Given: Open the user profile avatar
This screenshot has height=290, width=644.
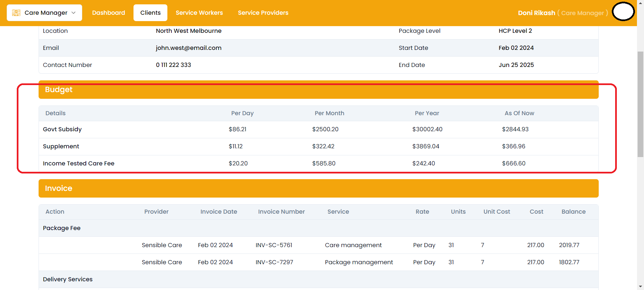Looking at the screenshot, I should click(x=623, y=12).
